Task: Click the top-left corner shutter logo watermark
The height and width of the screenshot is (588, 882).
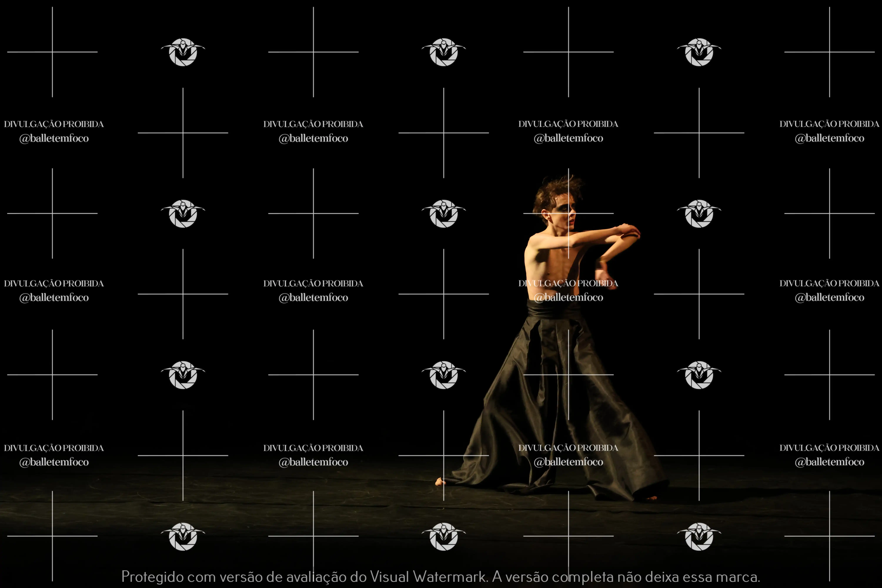Action: (x=183, y=52)
